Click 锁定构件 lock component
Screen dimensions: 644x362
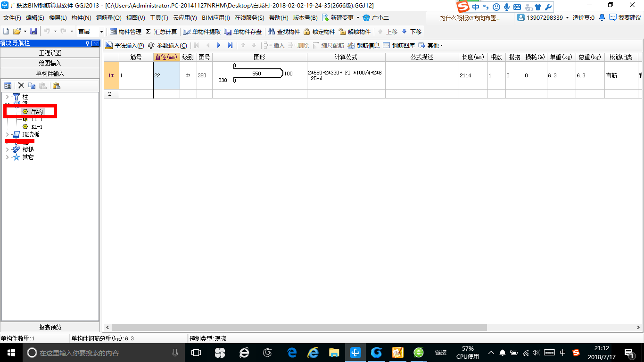click(x=319, y=32)
